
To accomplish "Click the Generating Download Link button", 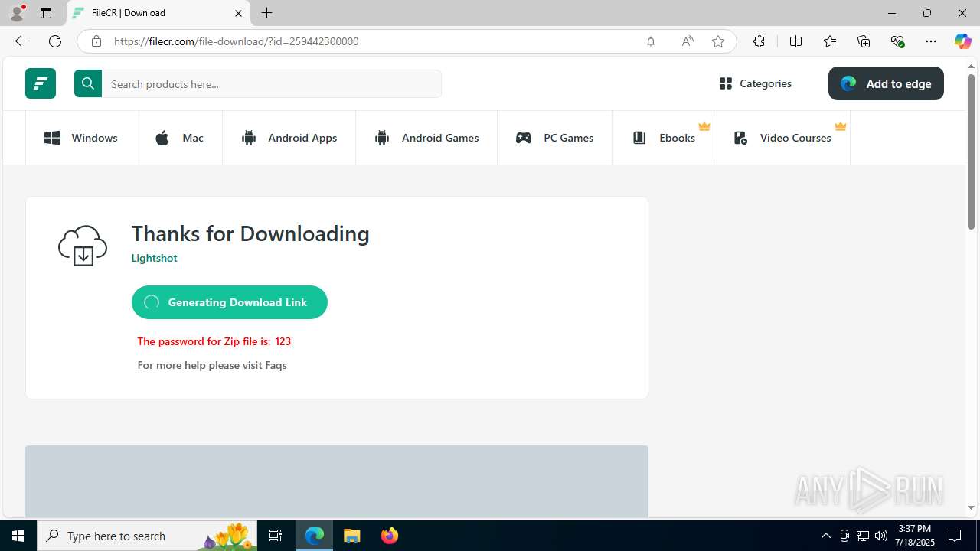I will [230, 302].
